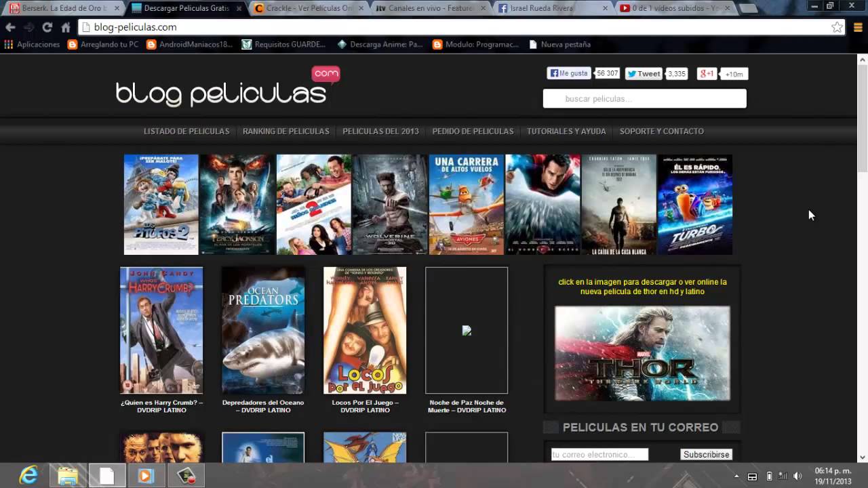Open Locos Por El Juego title link
Image resolution: width=868 pixels, height=488 pixels.
point(365,406)
